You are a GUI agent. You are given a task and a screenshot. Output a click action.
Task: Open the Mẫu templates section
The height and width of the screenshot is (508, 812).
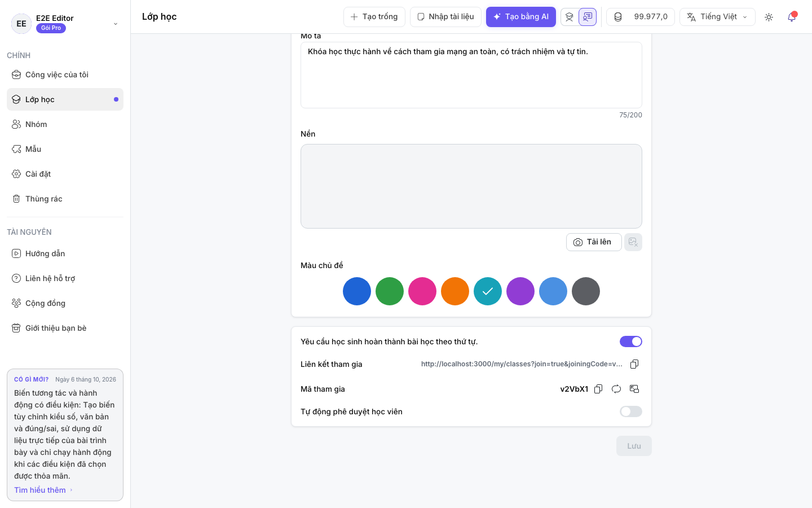click(65, 149)
